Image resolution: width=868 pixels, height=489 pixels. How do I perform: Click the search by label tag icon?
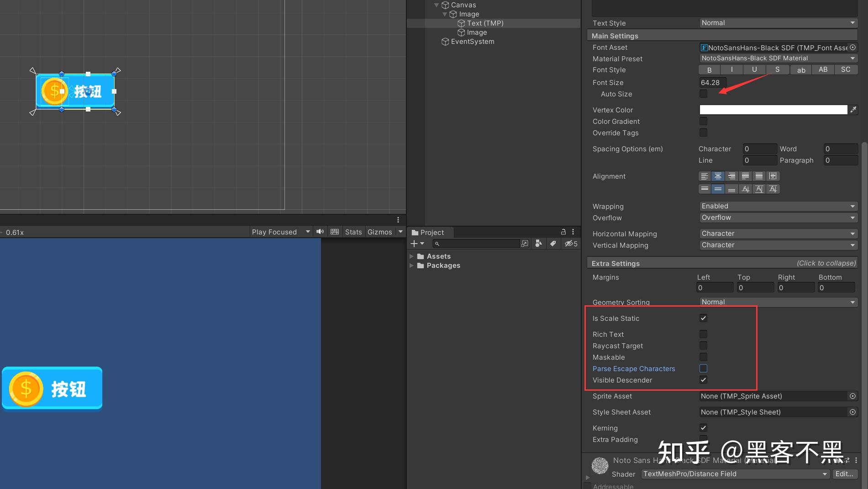point(553,244)
